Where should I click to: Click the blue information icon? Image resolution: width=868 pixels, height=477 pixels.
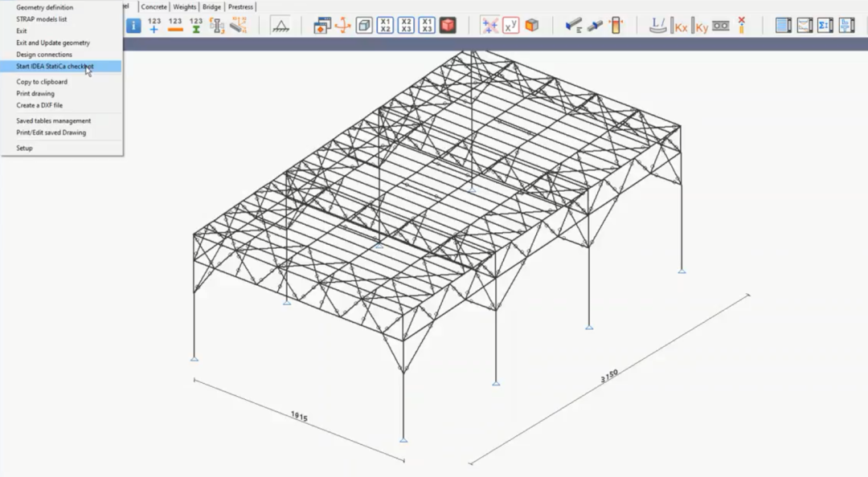[133, 26]
